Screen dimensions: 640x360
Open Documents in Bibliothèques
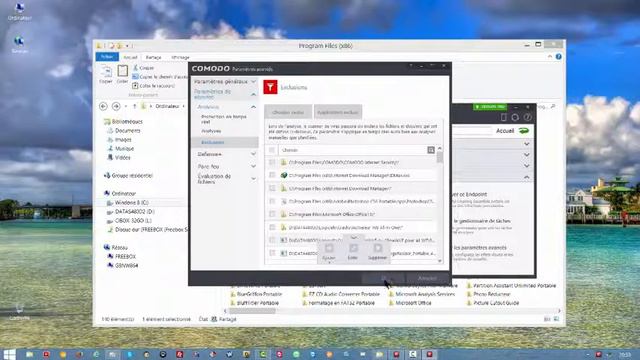coord(127,131)
